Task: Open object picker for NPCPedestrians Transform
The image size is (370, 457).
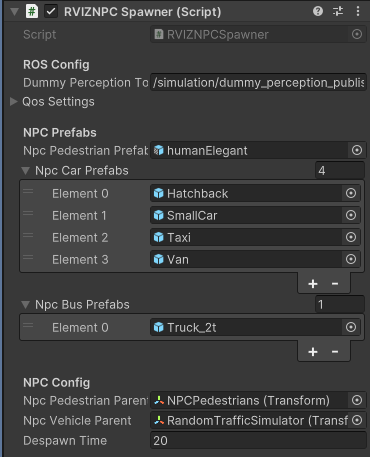Action: pos(357,400)
